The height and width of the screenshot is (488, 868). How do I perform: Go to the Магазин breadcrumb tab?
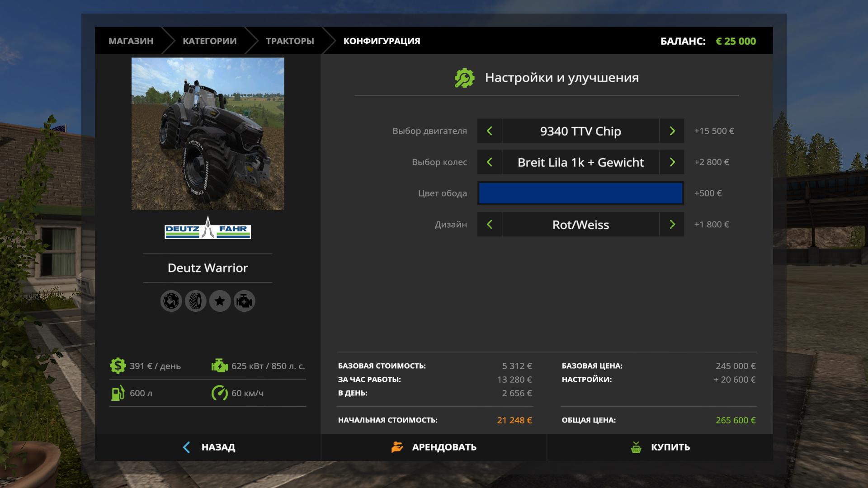click(131, 41)
